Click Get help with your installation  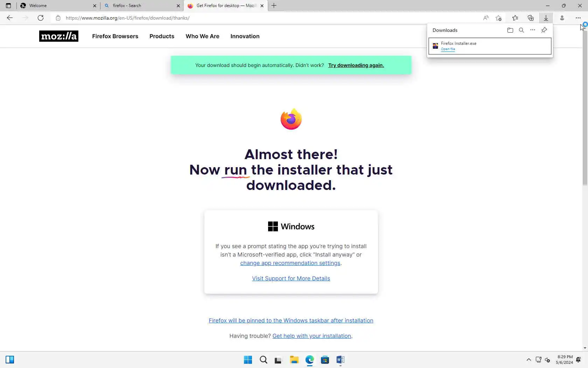(311, 336)
